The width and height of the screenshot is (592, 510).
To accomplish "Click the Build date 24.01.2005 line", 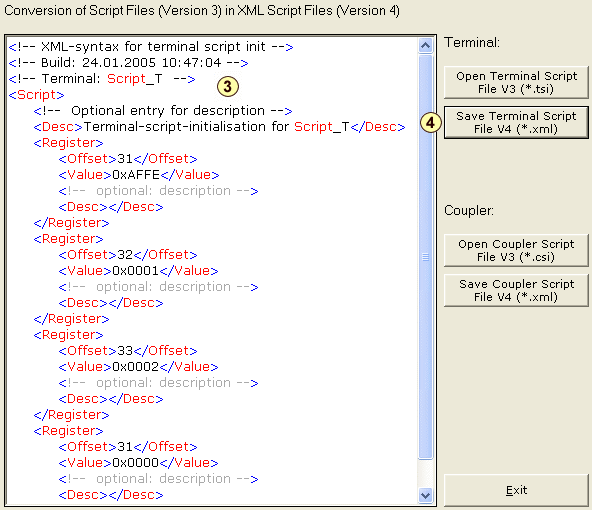I will click(128, 63).
